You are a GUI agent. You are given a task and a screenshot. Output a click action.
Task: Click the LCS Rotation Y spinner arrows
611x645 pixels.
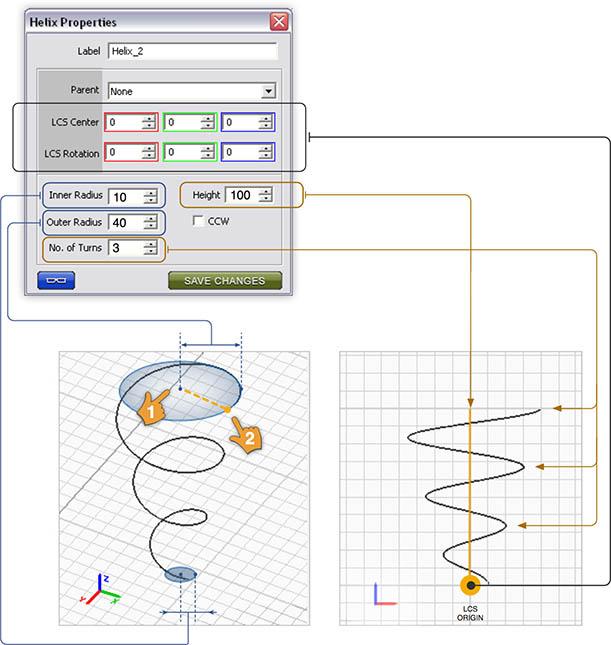207,152
